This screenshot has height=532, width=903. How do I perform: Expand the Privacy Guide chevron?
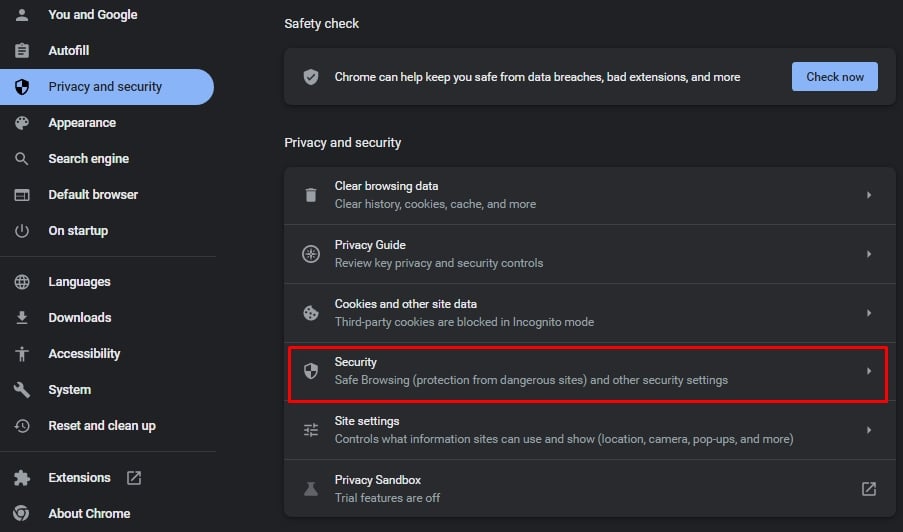tap(868, 254)
